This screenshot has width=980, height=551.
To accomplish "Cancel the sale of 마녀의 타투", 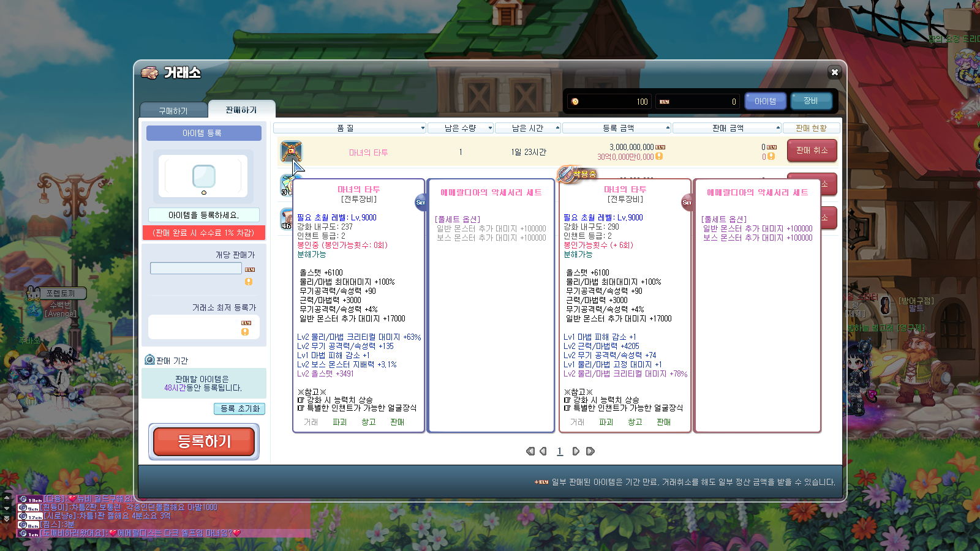I will [x=812, y=151].
